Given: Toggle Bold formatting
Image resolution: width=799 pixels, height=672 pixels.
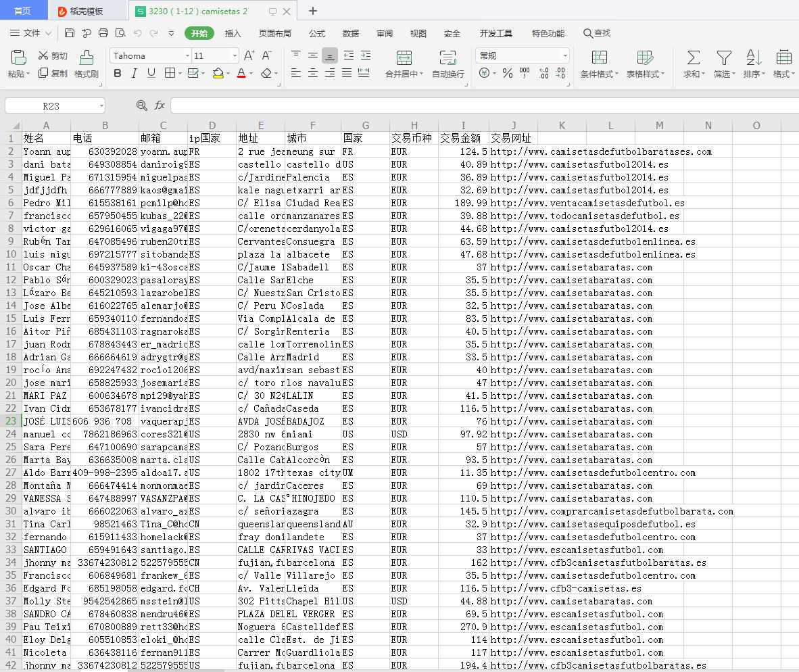Looking at the screenshot, I should click(x=117, y=74).
